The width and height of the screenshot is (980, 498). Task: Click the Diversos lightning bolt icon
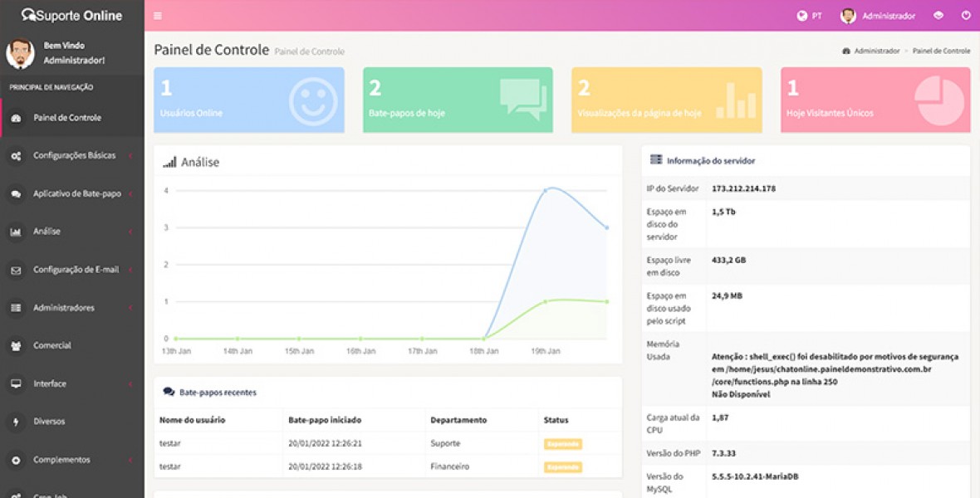click(x=17, y=422)
